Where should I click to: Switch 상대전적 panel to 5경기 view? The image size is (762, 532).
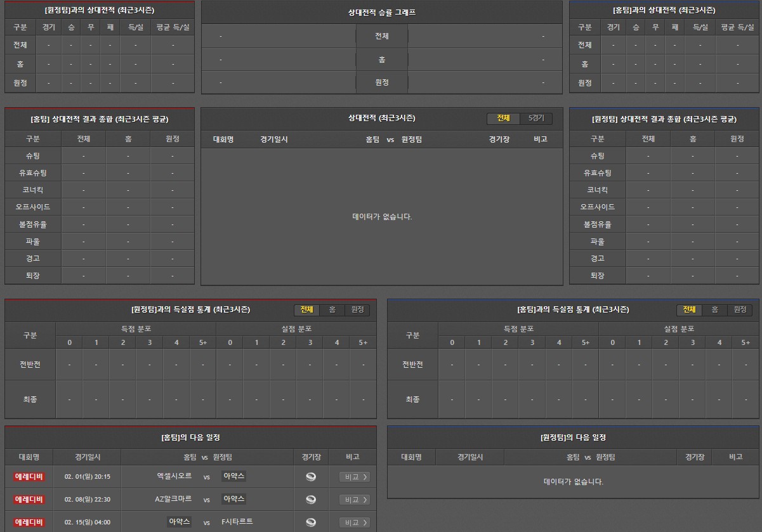click(535, 119)
